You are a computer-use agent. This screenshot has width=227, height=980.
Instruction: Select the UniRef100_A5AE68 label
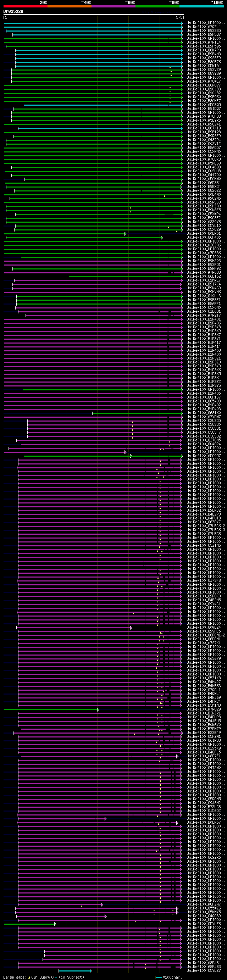point(203,163)
